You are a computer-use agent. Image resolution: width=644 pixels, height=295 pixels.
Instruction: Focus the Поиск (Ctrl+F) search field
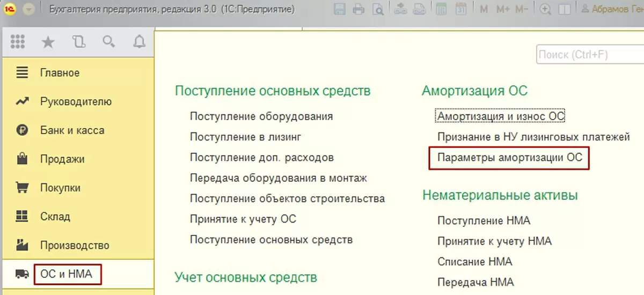click(590, 55)
